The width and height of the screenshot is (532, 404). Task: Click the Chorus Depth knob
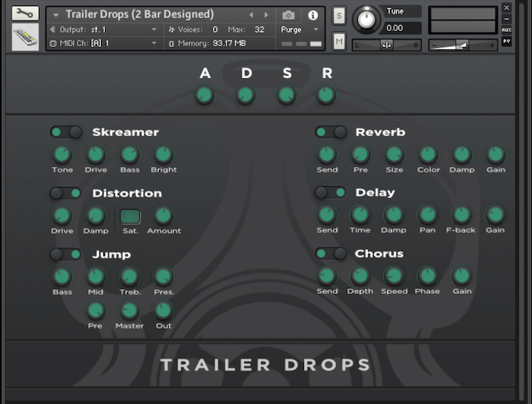(x=360, y=276)
